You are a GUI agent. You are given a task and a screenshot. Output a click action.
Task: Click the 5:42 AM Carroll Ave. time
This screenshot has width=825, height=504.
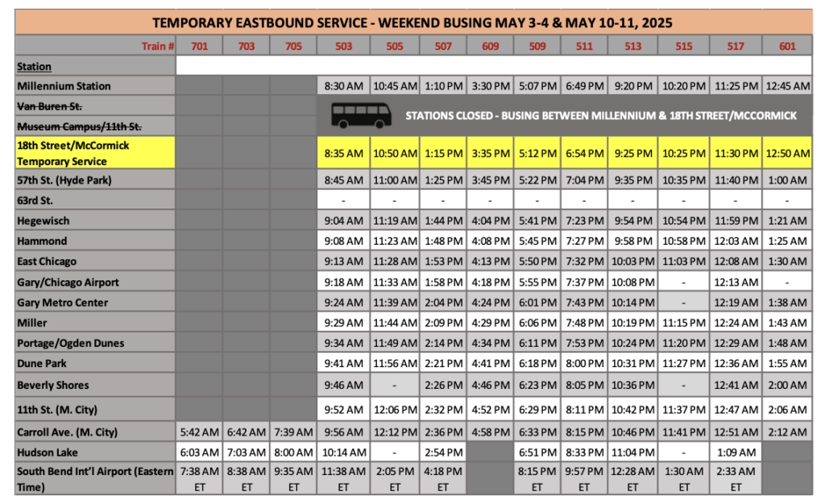coord(199,432)
